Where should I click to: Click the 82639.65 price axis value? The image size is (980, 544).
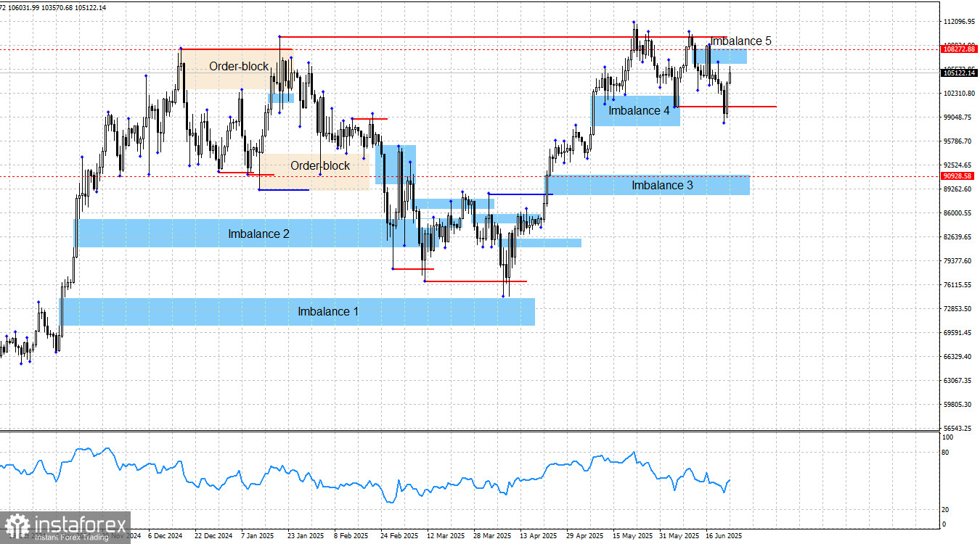[x=958, y=237]
